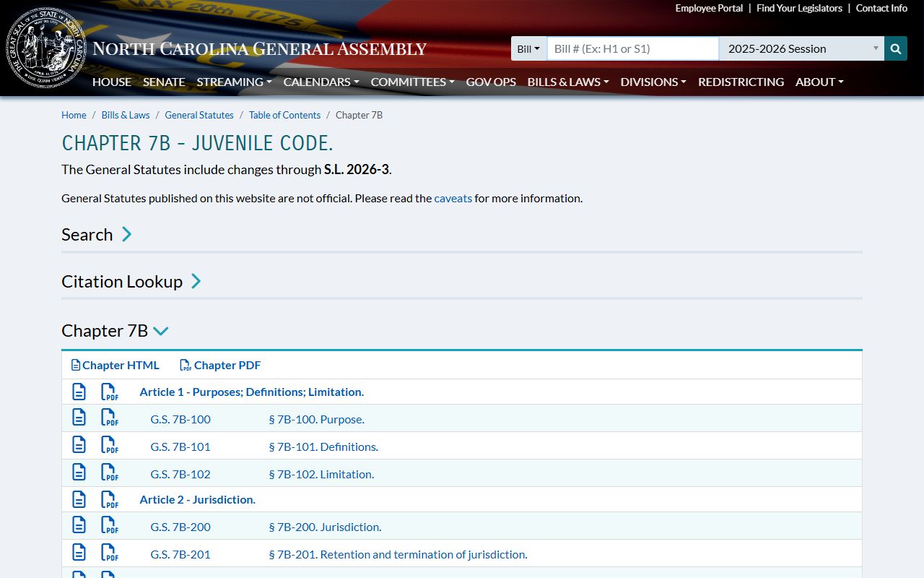Click North Carolina General Assembly title

point(260,49)
